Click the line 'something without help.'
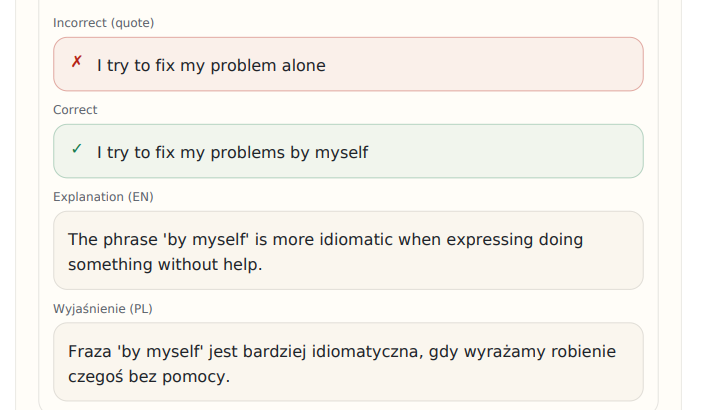The image size is (704, 410). click(x=164, y=265)
